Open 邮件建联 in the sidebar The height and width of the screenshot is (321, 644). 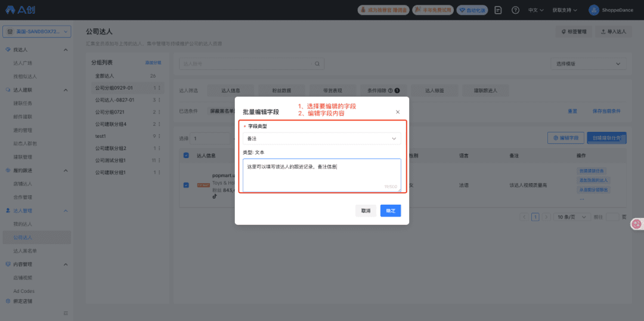click(x=23, y=117)
